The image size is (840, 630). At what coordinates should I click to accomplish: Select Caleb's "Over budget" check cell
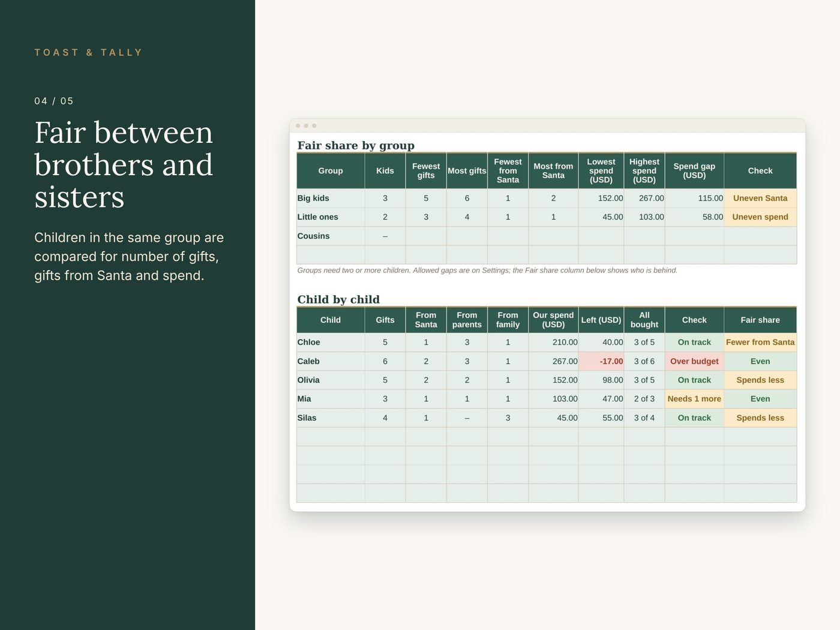tap(694, 361)
